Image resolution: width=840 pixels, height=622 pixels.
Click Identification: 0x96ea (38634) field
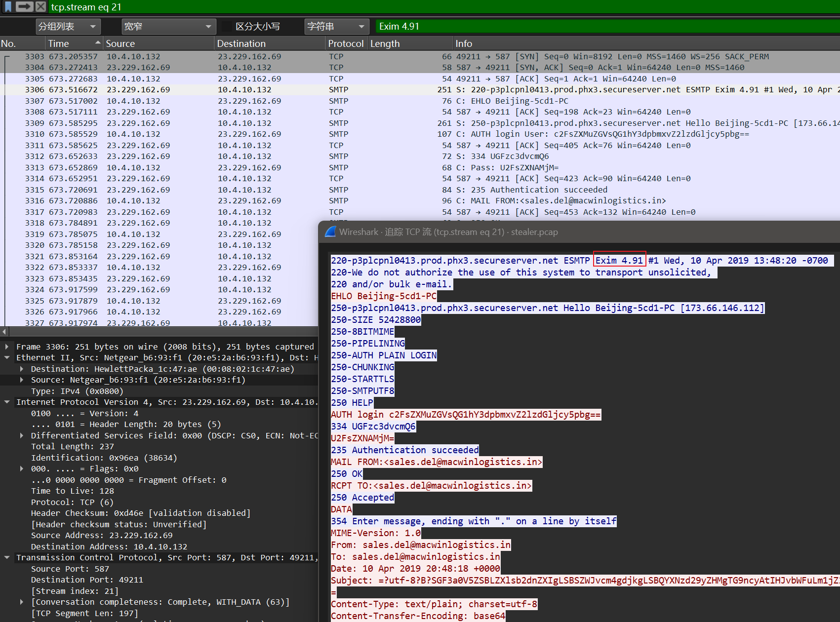click(x=104, y=458)
